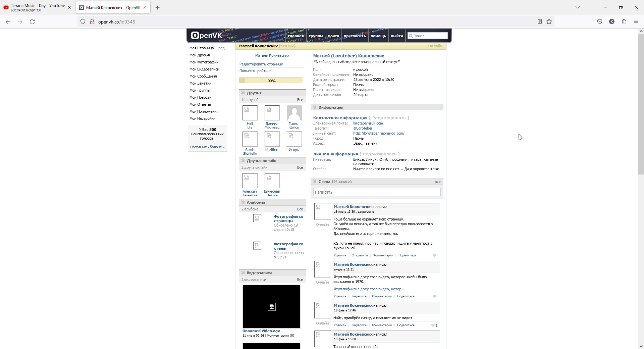Switch to the Terraria Music YouTube tab
This screenshot has height=349, width=644.
38,8
